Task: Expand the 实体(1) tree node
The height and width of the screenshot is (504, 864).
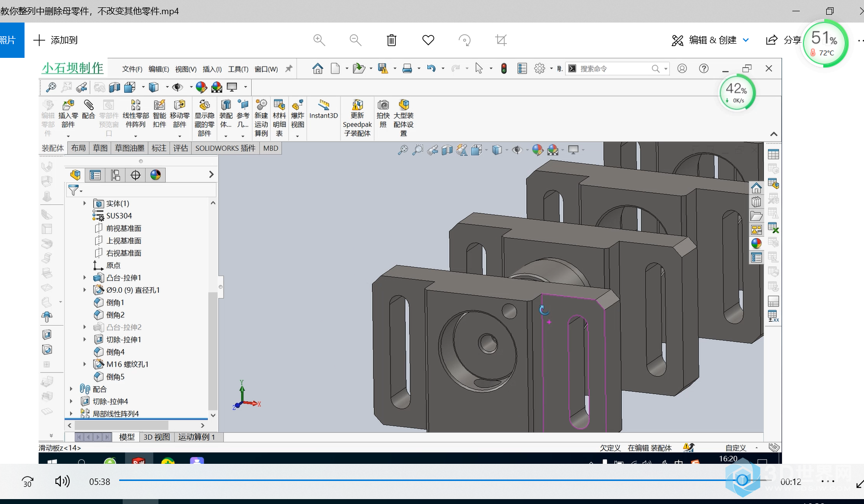Action: (84, 203)
